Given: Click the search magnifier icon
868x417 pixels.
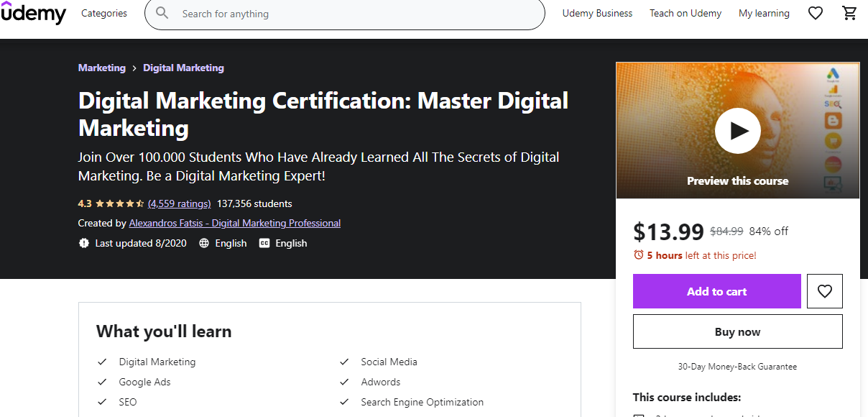Looking at the screenshot, I should click(162, 13).
